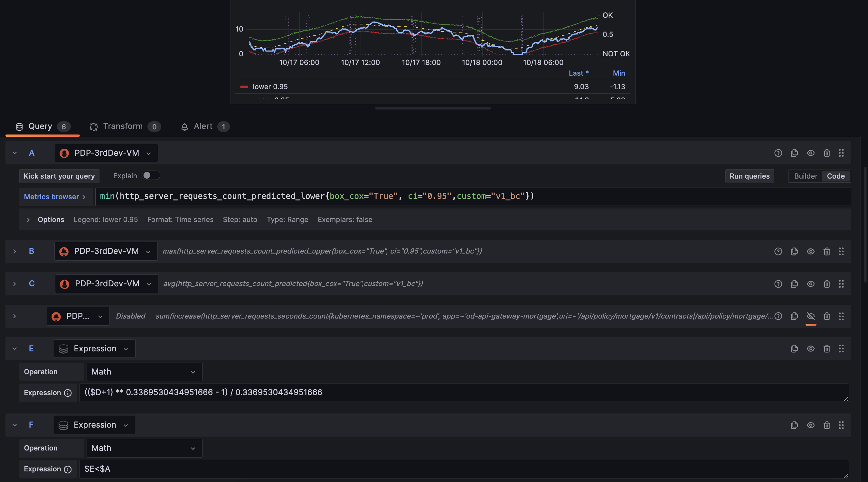The image size is (868, 482).
Task: Expand query C row
Action: 14,284
